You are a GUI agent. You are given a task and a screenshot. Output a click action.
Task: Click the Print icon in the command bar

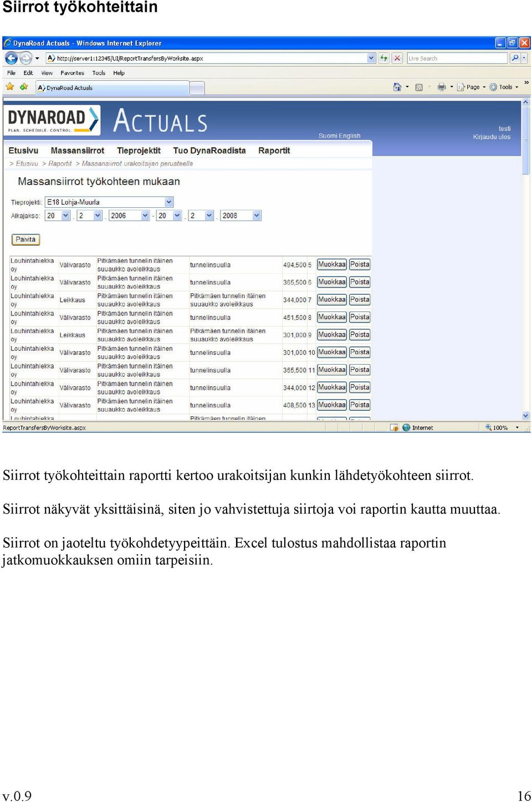442,87
